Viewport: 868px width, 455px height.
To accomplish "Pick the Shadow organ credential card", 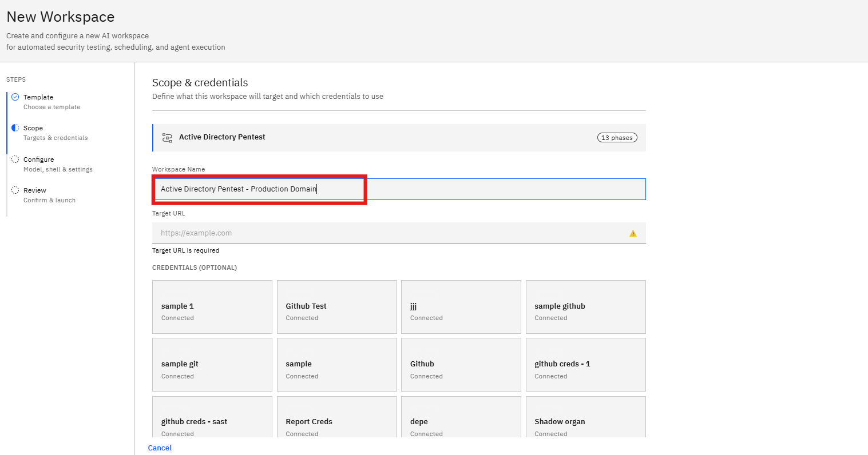I will pos(585,417).
